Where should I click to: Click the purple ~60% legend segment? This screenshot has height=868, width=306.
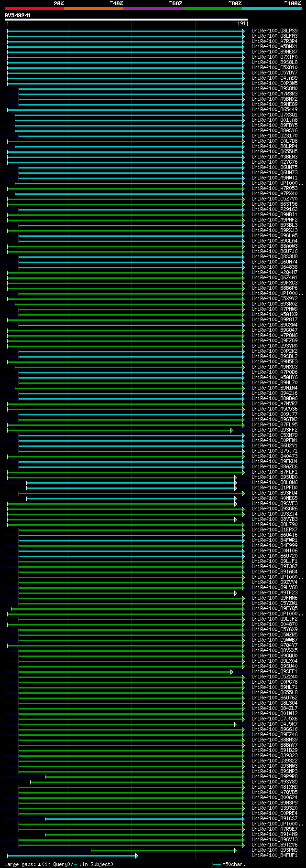click(153, 8)
